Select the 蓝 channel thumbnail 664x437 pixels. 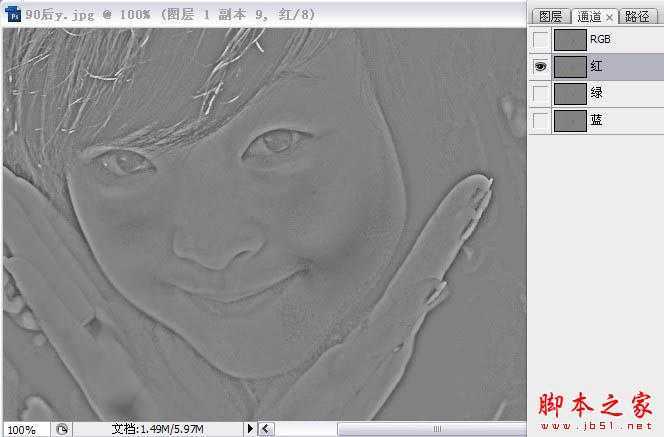coord(570,121)
